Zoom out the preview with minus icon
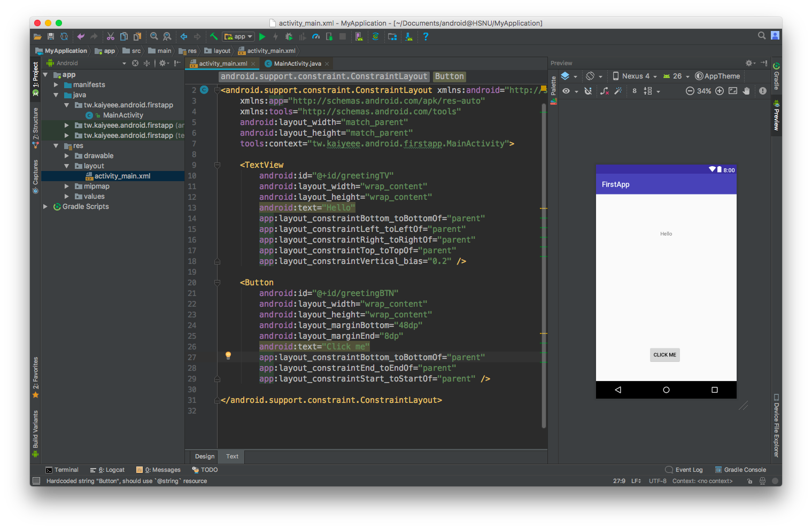This screenshot has height=529, width=812. tap(690, 91)
